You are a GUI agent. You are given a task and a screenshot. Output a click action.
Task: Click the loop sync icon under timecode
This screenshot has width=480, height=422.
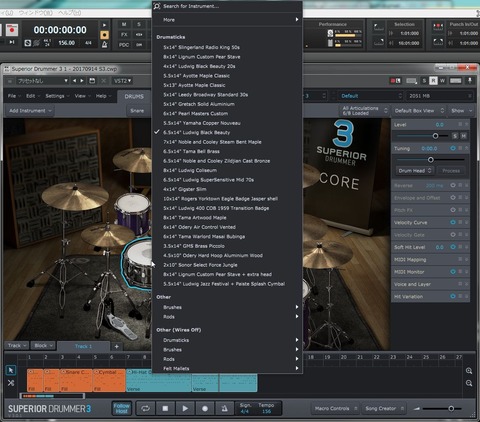(28, 43)
